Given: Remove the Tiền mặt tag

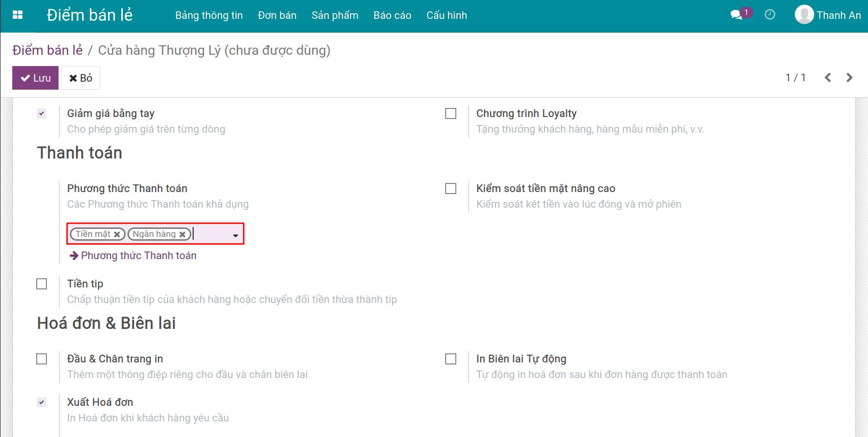Looking at the screenshot, I should [117, 234].
